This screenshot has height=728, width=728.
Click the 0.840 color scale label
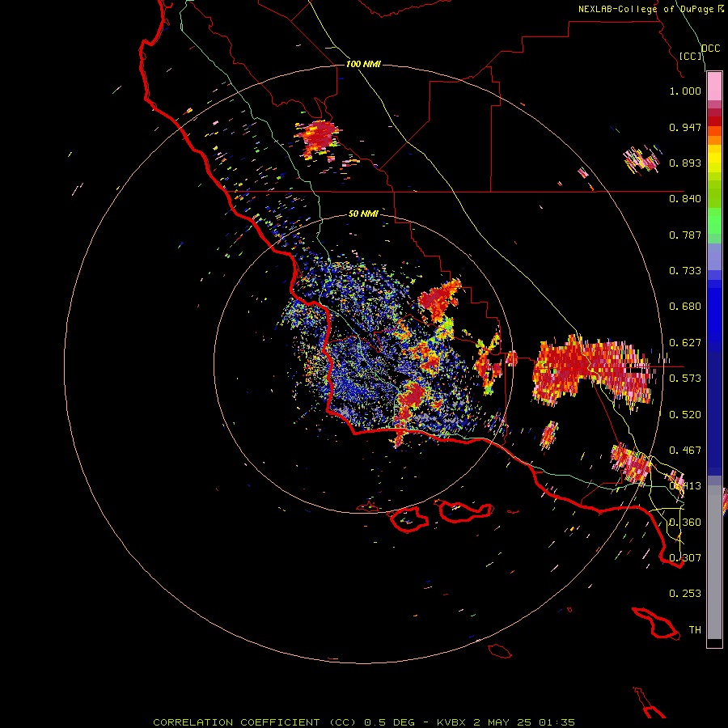(x=685, y=199)
